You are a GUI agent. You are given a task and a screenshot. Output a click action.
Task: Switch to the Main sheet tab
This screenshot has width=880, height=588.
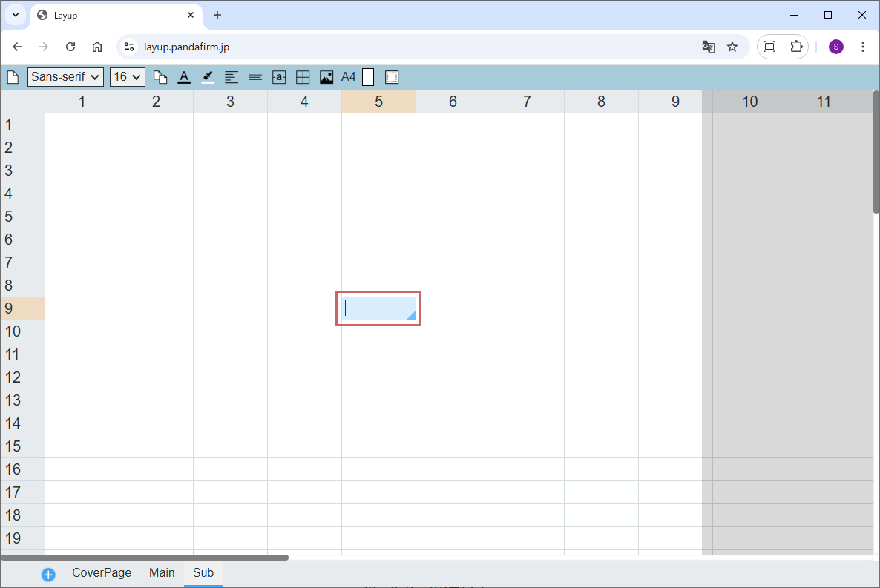tap(162, 572)
